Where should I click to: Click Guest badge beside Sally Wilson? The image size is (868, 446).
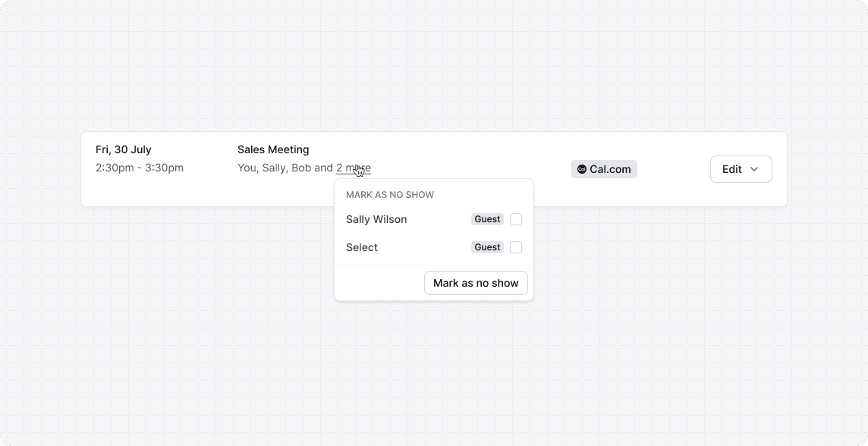point(487,219)
